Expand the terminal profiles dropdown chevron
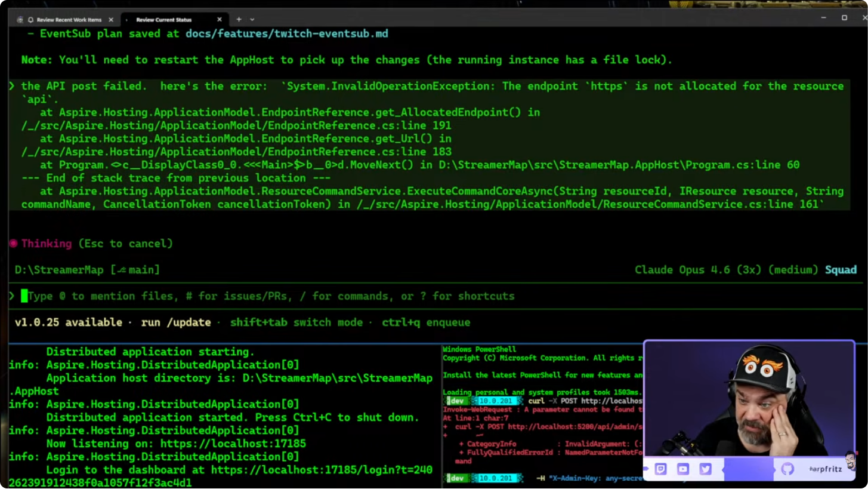 (x=252, y=20)
